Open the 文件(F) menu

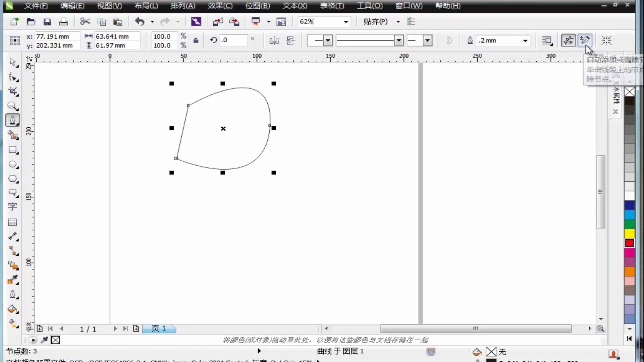point(36,6)
